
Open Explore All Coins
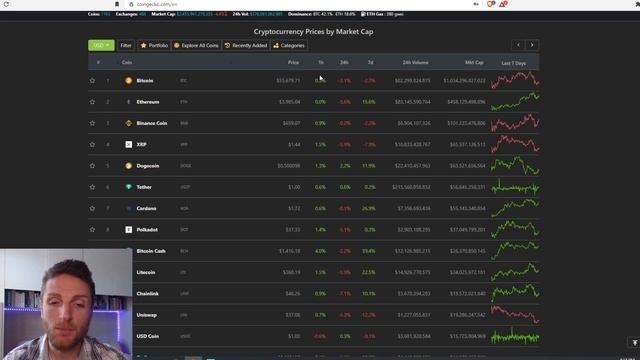[196, 45]
